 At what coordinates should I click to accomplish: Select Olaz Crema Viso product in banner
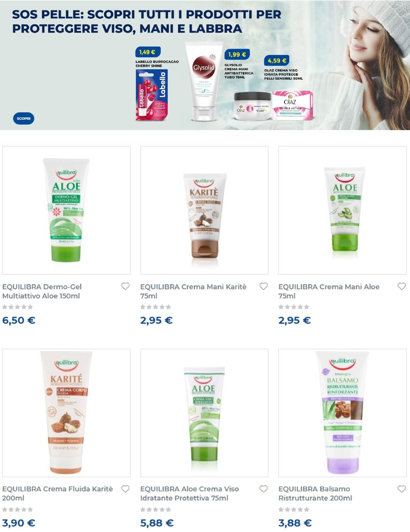(x=274, y=106)
